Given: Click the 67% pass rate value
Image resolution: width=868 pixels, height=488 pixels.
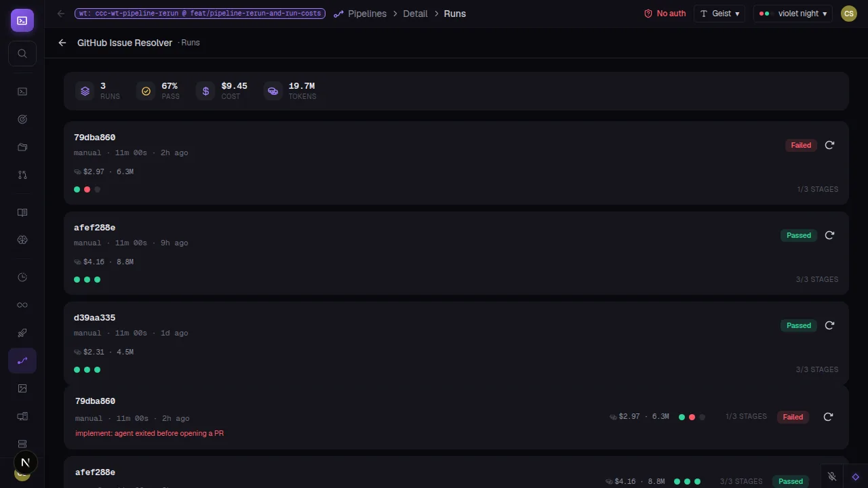Looking at the screenshot, I should click(170, 86).
